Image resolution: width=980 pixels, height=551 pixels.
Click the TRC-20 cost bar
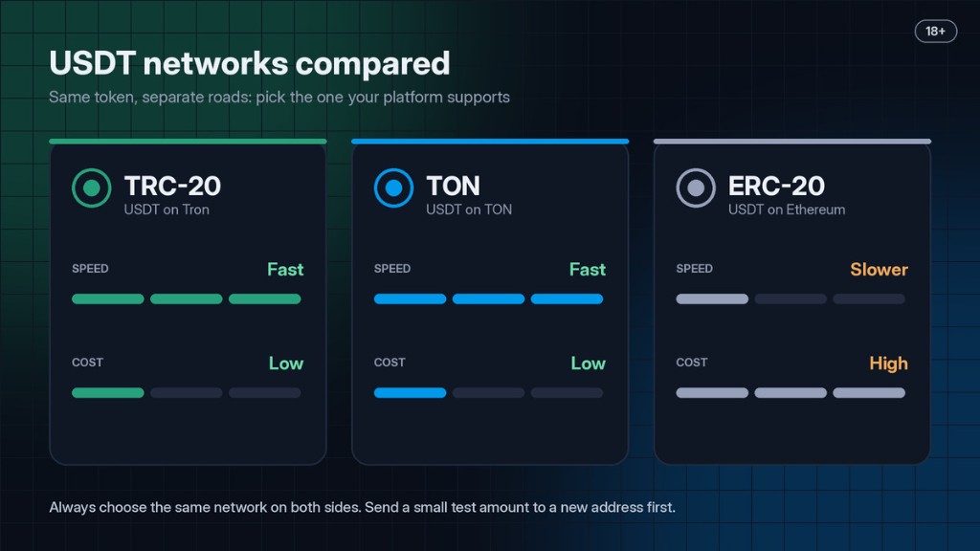pos(187,393)
